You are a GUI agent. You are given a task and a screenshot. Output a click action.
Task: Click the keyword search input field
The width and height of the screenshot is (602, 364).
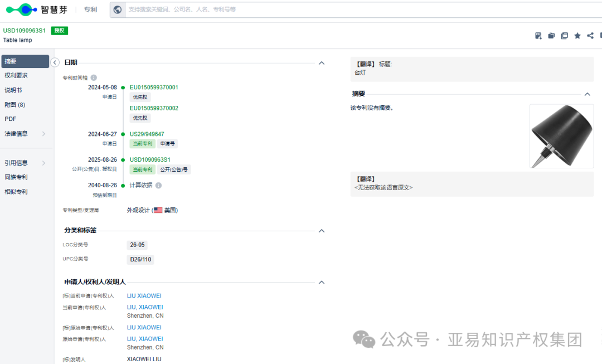279,9
